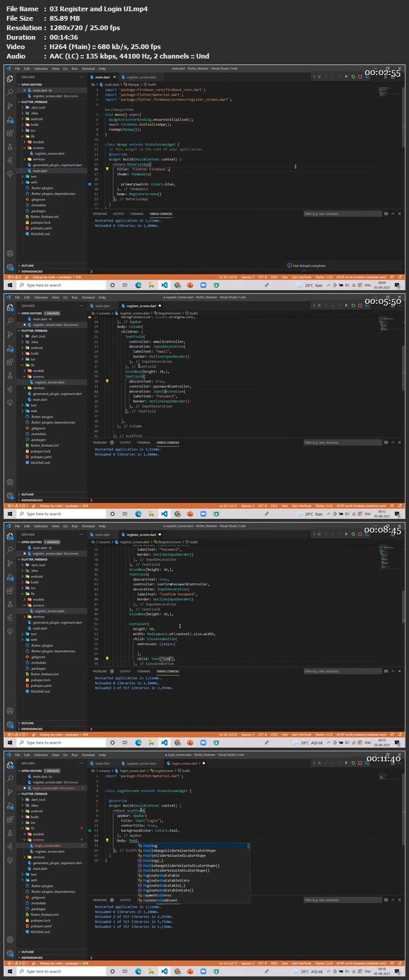This screenshot has width=409, height=980.
Task: Click lightbulb at line 58 in 00:08:45 frame
Action: (107, 658)
